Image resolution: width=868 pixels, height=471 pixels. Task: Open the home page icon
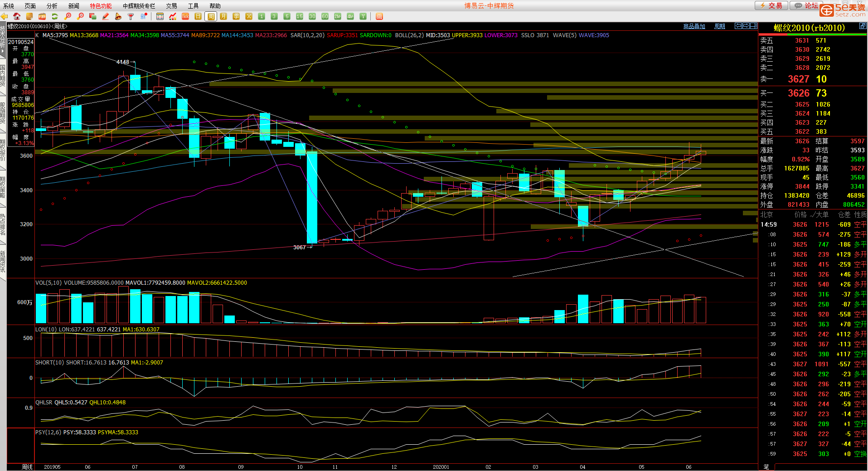(17, 16)
